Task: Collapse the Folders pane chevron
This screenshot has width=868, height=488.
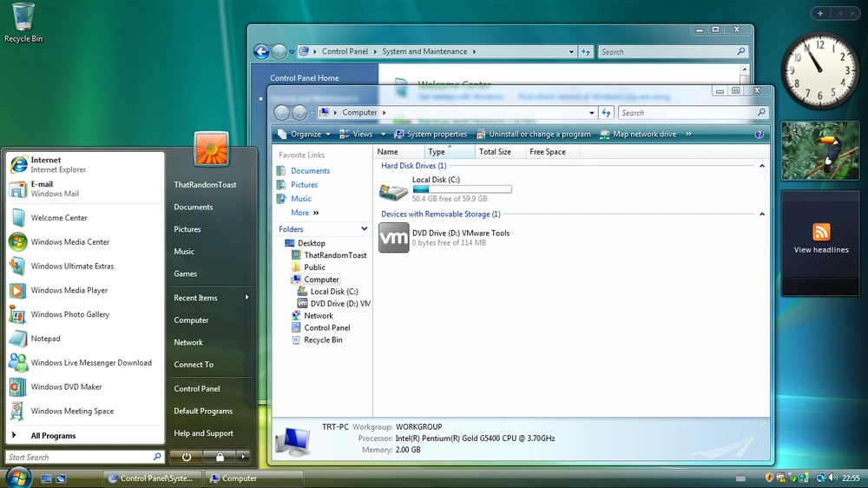Action: tap(365, 229)
